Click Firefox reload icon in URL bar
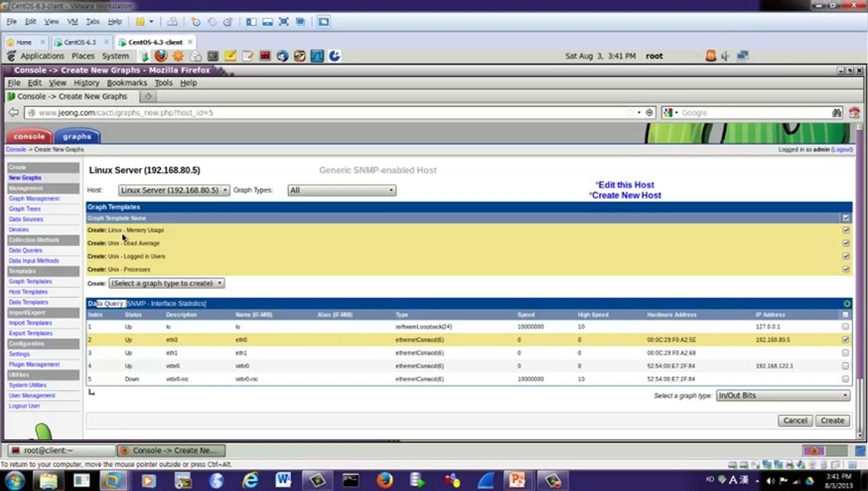Screen dimensions: 868x491 tap(650, 113)
